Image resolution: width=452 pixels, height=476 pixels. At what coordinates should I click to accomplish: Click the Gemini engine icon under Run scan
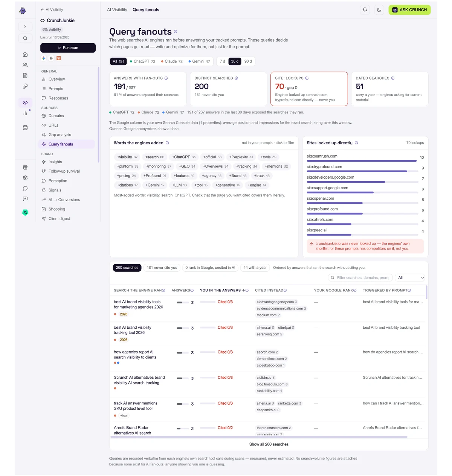pos(44,58)
